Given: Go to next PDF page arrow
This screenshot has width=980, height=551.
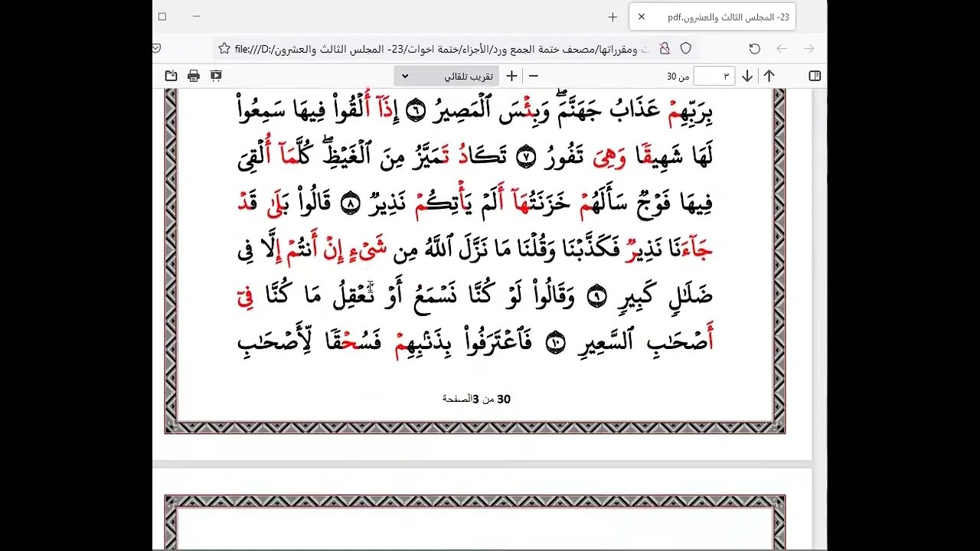Looking at the screenshot, I should pyautogui.click(x=747, y=76).
